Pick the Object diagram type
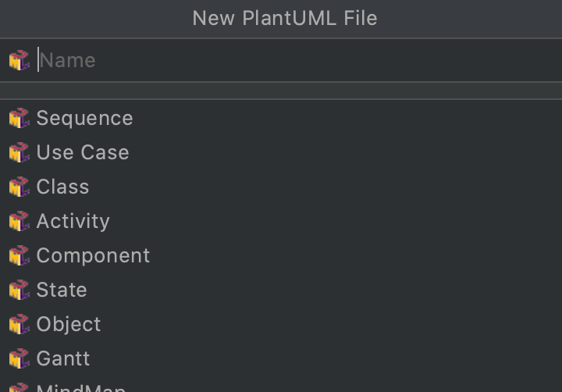Screen dimensions: 562x392 point(69,324)
